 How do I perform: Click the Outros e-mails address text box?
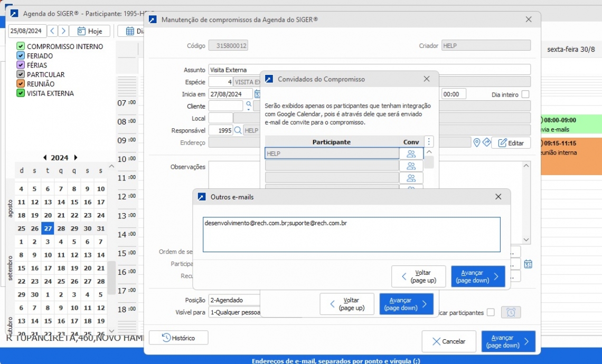(x=351, y=234)
